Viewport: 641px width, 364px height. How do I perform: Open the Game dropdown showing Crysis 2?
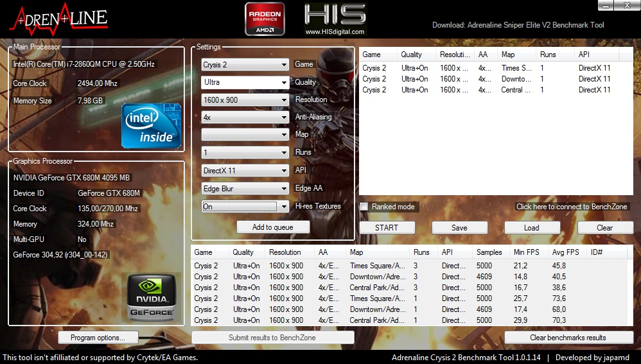point(245,65)
